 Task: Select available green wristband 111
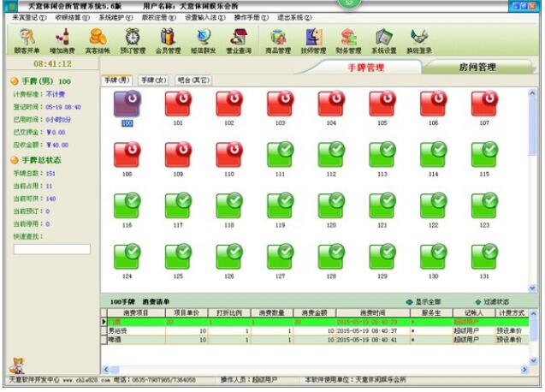[x=280, y=154]
